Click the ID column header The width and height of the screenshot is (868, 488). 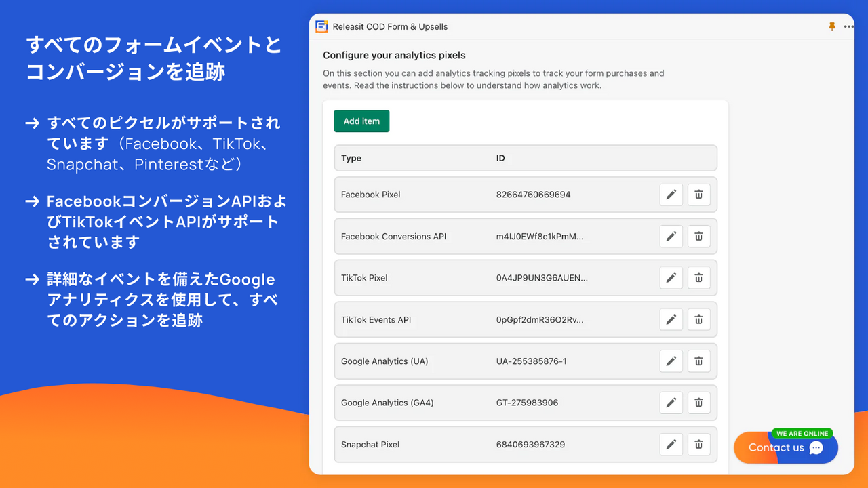tap(500, 158)
